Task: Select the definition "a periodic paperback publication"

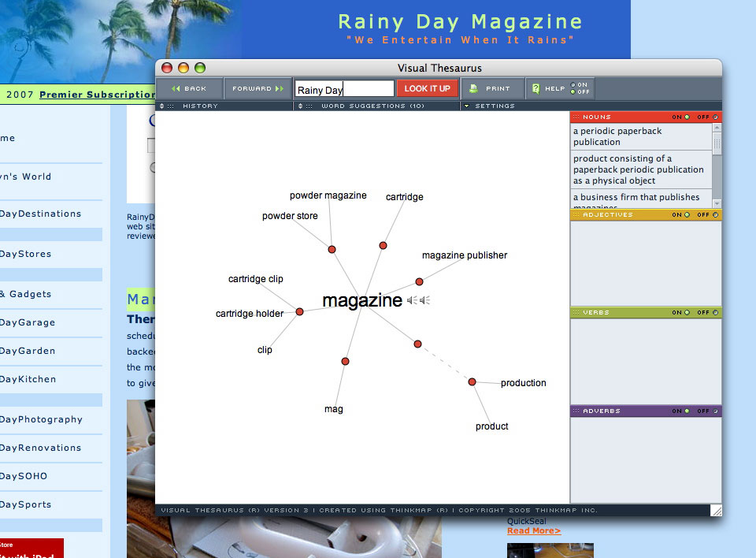Action: (x=641, y=136)
